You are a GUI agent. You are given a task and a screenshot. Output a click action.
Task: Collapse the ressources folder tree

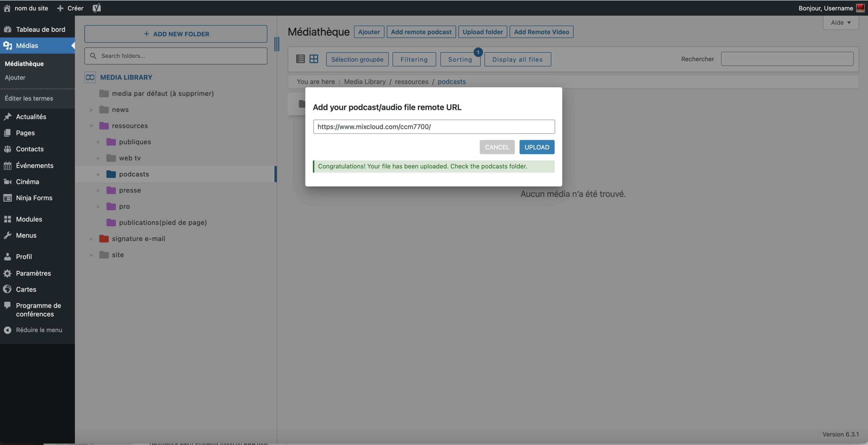click(x=91, y=126)
